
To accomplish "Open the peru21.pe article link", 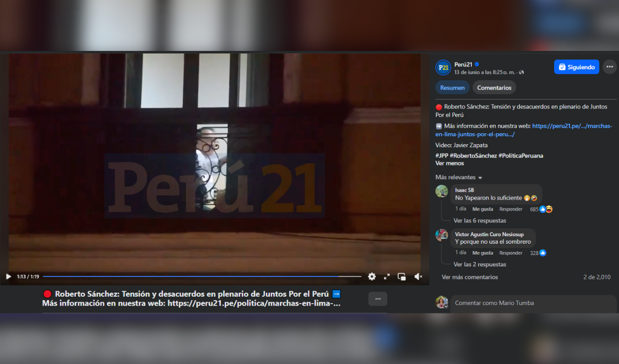I will [x=524, y=130].
